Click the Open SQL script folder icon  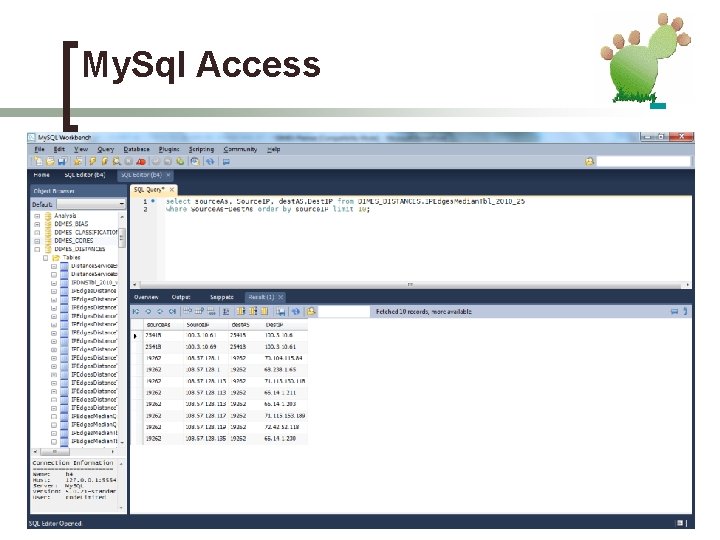50,161
